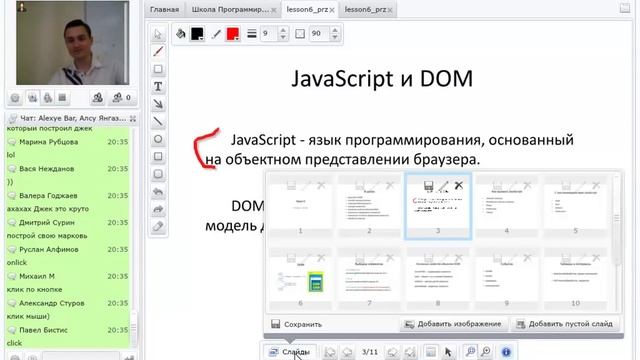Image resolution: width=640 pixels, height=360 pixels.
Task: Open slide thumbnail 6 with the calculator
Action: 300,279
